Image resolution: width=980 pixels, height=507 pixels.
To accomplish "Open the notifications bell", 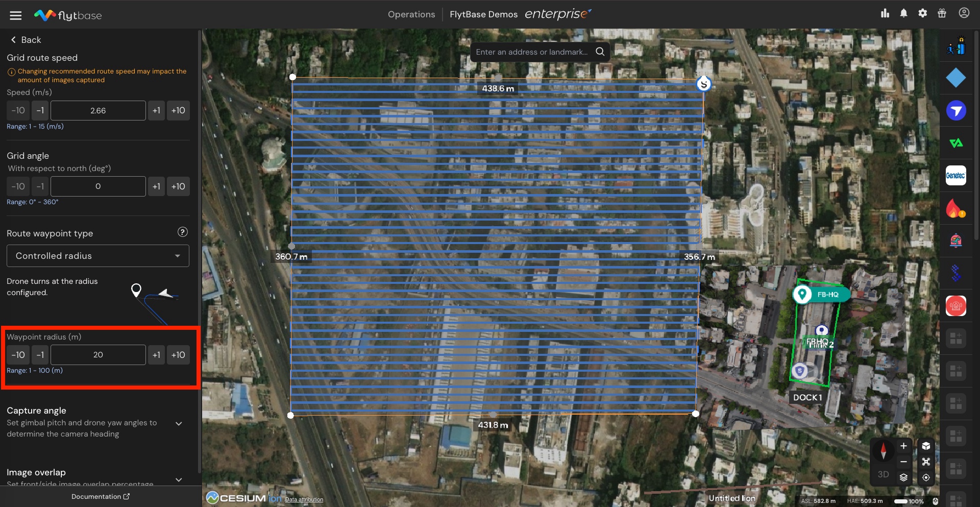I will (x=903, y=13).
